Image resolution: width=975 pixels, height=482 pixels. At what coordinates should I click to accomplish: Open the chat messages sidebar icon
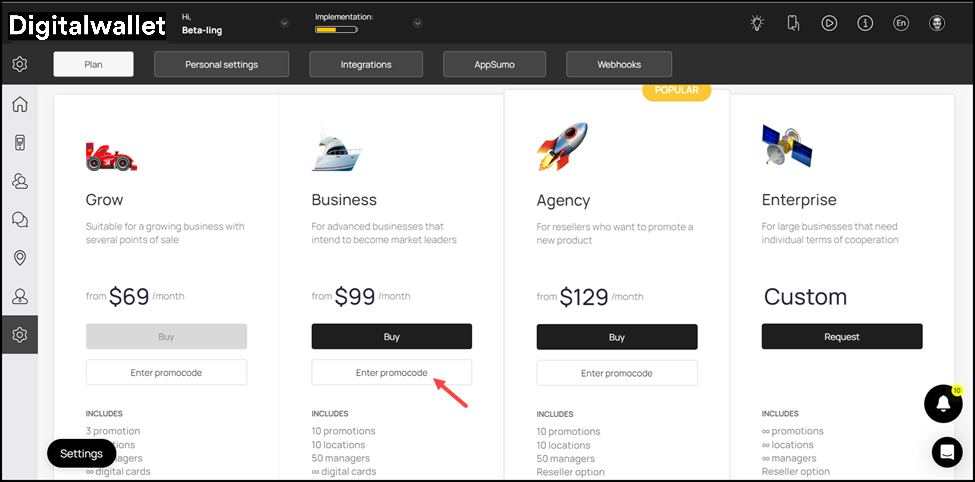(19, 220)
